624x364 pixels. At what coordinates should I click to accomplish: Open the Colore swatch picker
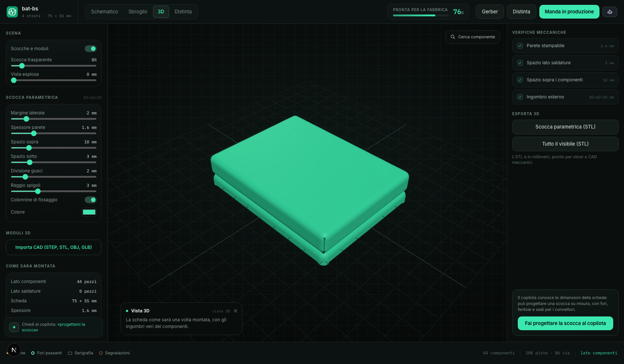[x=89, y=212]
